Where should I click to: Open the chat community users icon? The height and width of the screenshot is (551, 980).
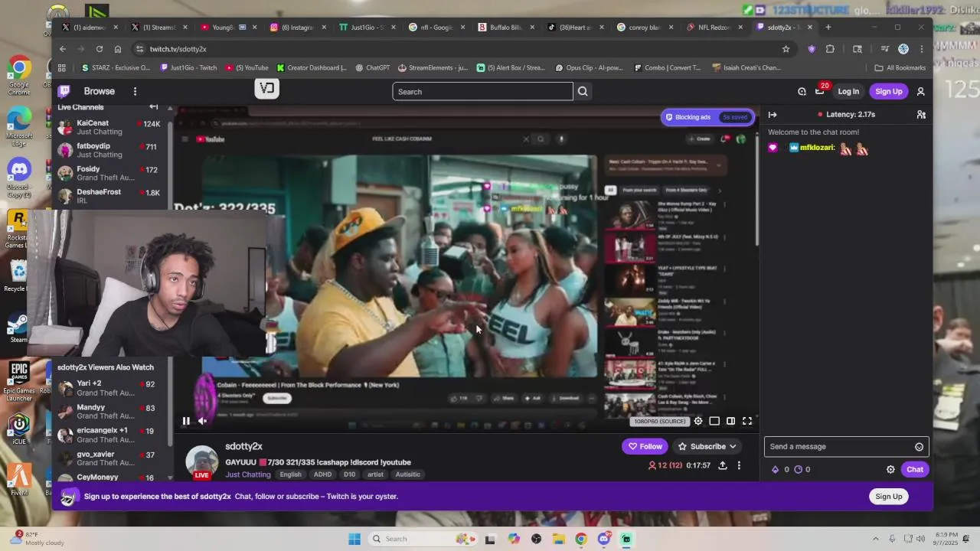pyautogui.click(x=921, y=115)
